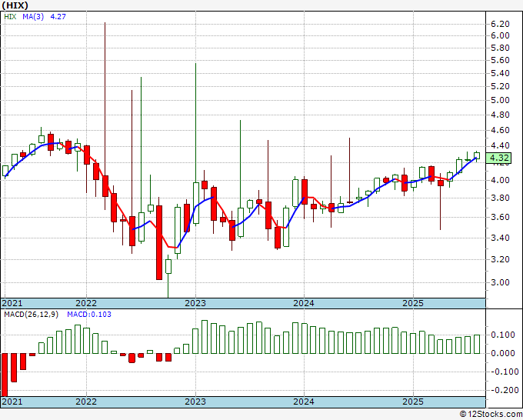Click the tallest red candle wick in early 2022

pyautogui.click(x=105, y=100)
